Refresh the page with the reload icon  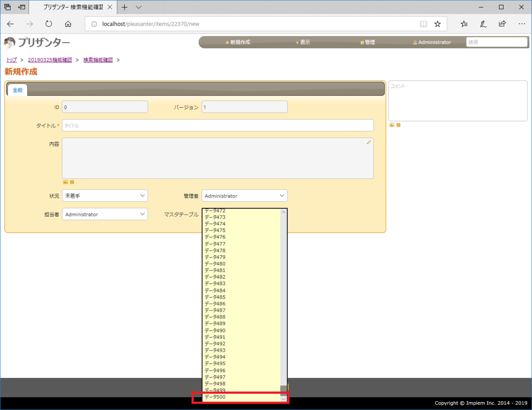click(x=49, y=24)
